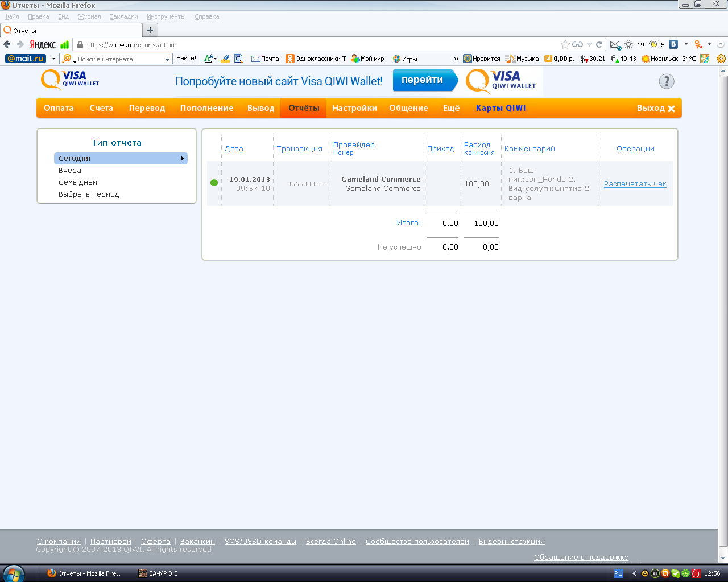Open Мой мир bookmark
This screenshot has height=582, width=728.
(x=367, y=59)
